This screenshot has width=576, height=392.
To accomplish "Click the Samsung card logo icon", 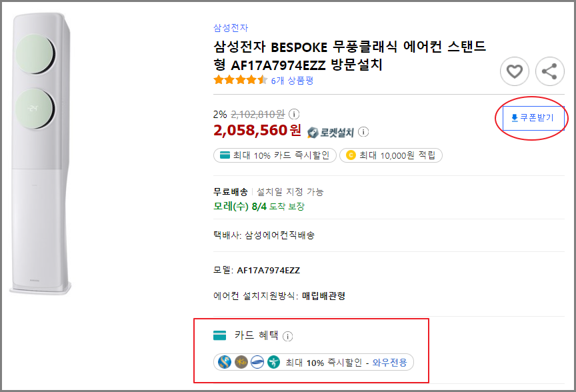I will point(257,362).
